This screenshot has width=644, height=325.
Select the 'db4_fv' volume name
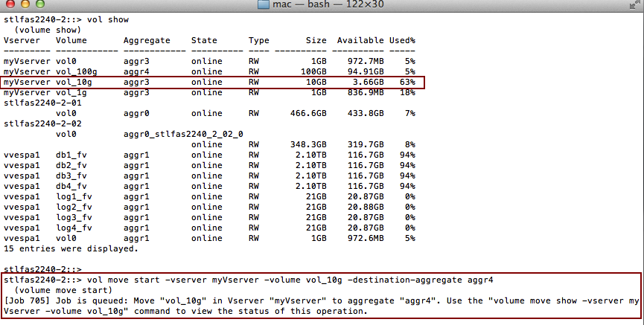tap(71, 187)
